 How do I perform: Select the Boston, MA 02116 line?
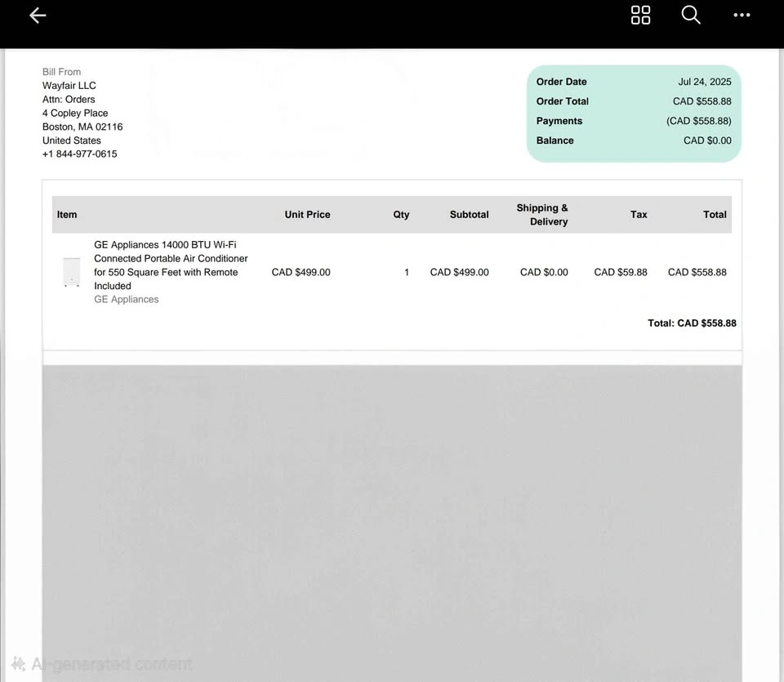(x=82, y=127)
